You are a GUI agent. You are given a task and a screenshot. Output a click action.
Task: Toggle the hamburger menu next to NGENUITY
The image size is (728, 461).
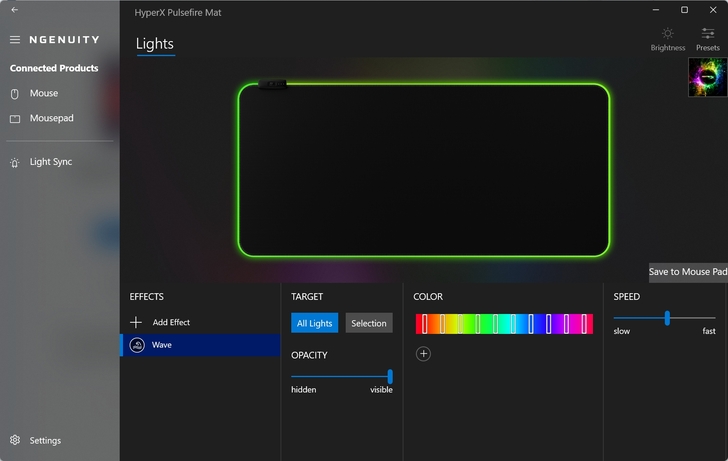15,40
